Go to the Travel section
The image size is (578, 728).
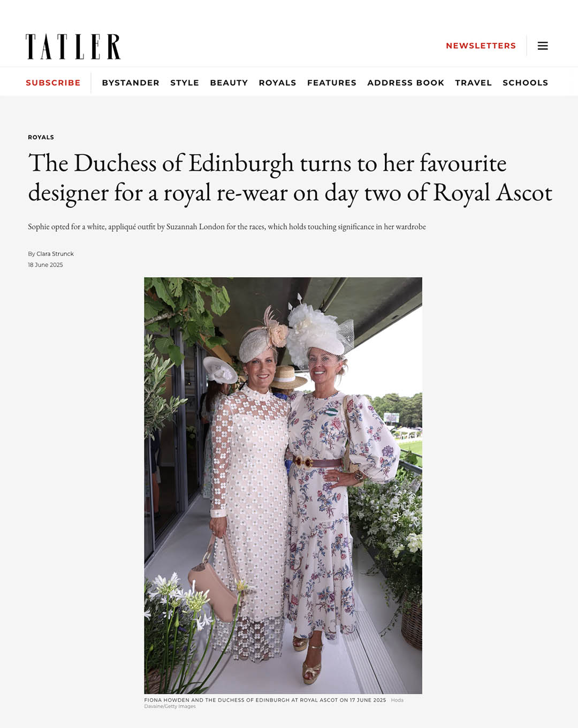point(473,83)
